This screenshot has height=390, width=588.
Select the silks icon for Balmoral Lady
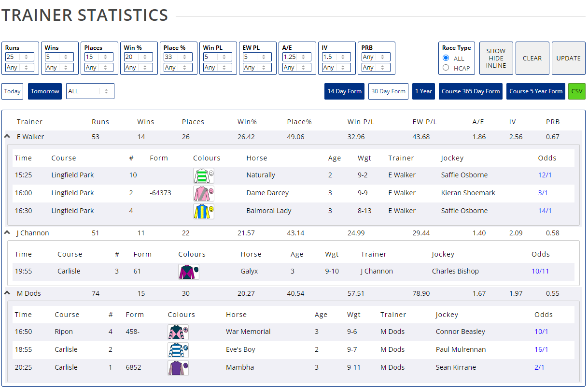tap(203, 211)
